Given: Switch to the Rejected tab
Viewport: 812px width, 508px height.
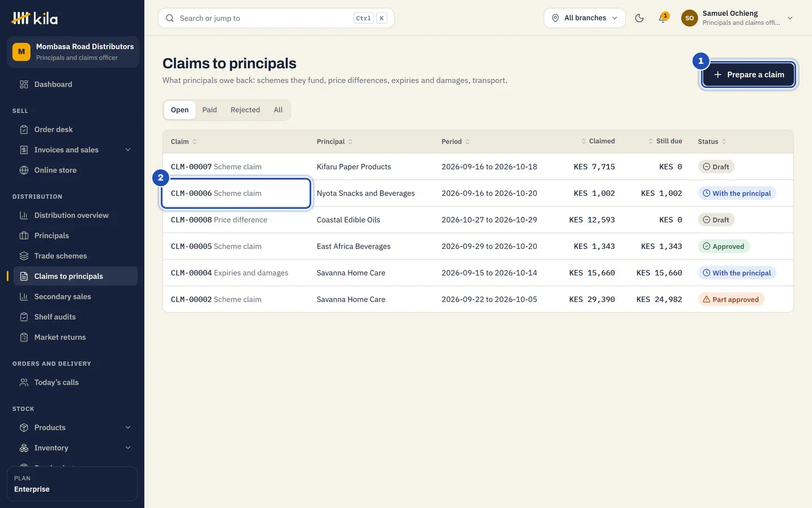Looking at the screenshot, I should (x=245, y=110).
